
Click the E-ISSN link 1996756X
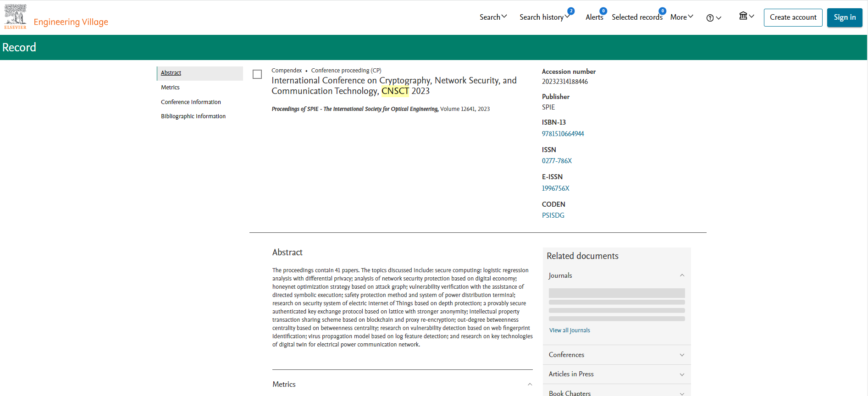point(555,188)
